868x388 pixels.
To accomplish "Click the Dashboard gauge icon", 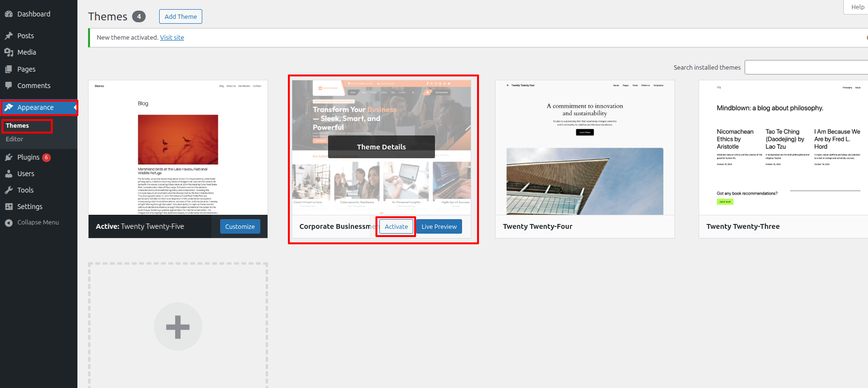I will coord(9,14).
